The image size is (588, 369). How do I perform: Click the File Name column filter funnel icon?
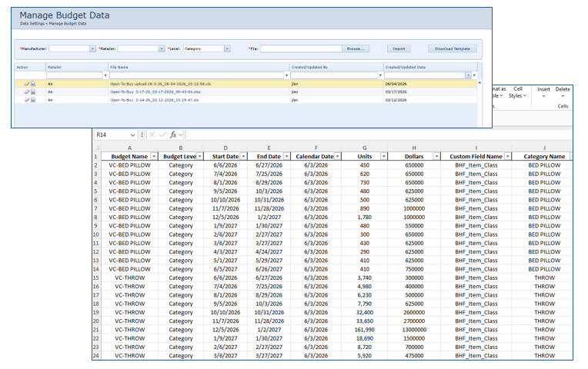tap(286, 75)
